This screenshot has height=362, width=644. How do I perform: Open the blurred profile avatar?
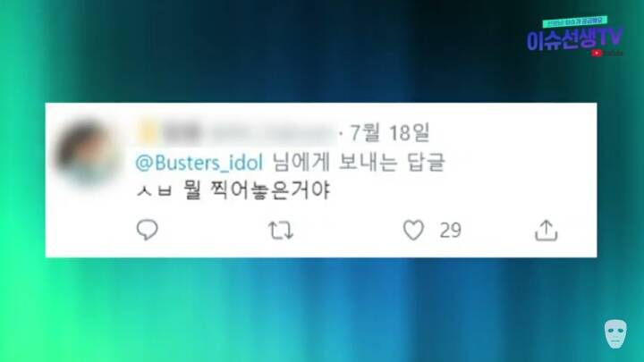click(x=87, y=151)
